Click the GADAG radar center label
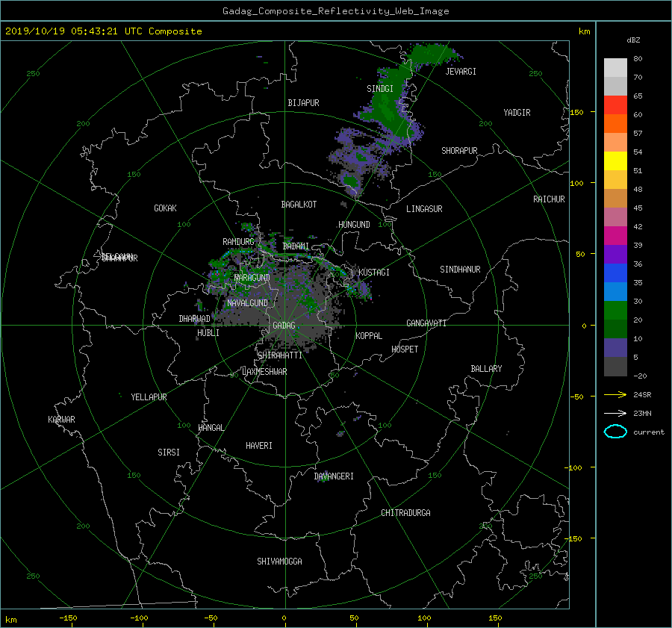Screen dimensions: 672x628 click(284, 326)
